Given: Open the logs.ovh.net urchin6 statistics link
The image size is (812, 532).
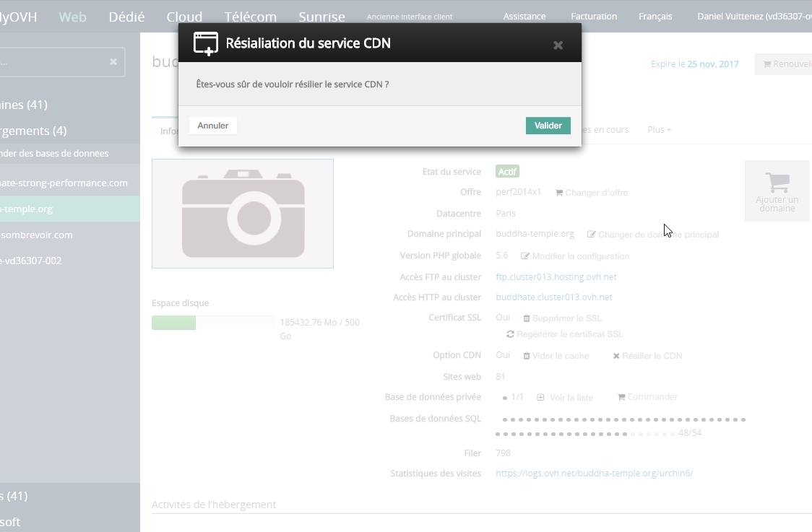Looking at the screenshot, I should [x=594, y=473].
